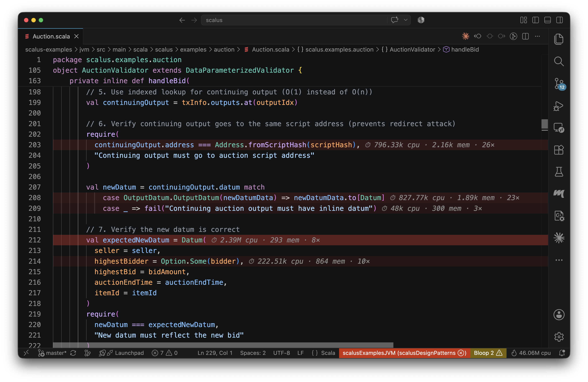
Task: Open the Extensions view icon
Action: [x=559, y=150]
